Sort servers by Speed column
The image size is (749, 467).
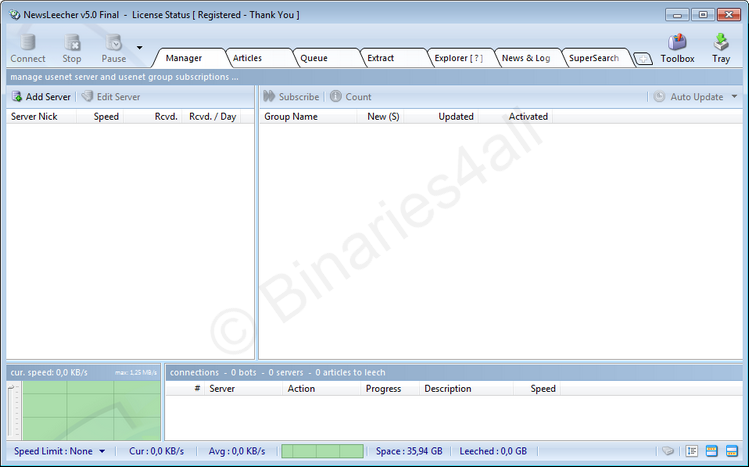pyautogui.click(x=100, y=117)
